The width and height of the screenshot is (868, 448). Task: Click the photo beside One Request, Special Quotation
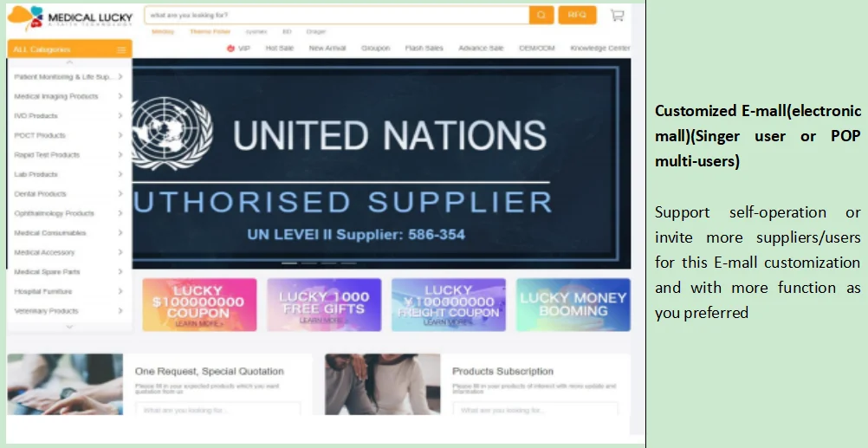[x=65, y=385]
